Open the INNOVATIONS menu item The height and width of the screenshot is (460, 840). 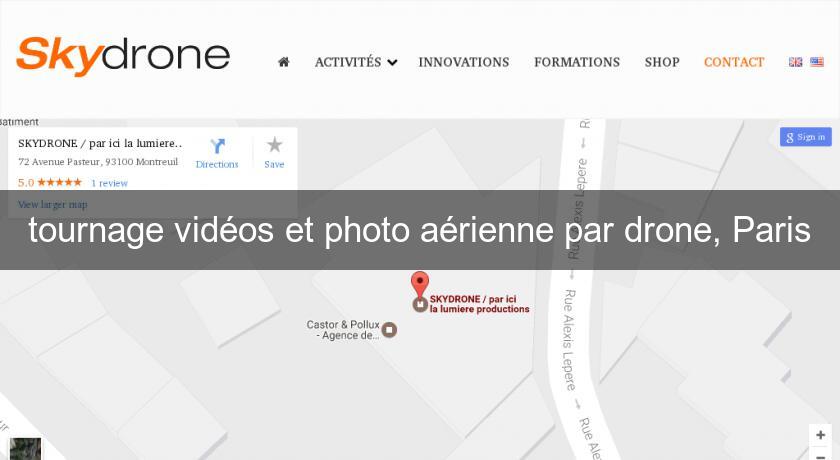pyautogui.click(x=463, y=62)
